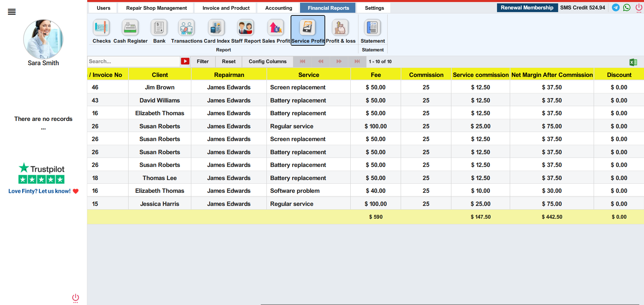This screenshot has width=644, height=305.
Task: Open the Transactions report icon
Action: [x=187, y=28]
